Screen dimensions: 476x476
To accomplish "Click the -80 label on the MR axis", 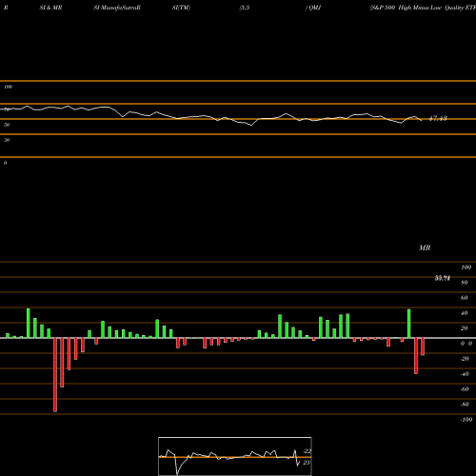I will click(465, 405).
